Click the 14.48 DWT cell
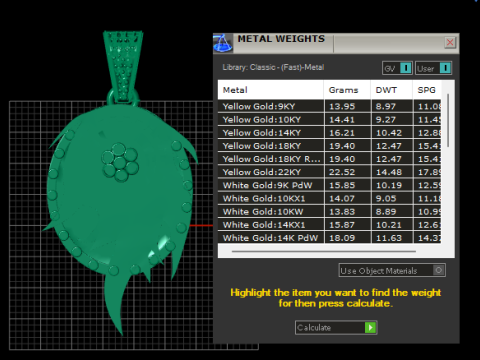The width and height of the screenshot is (480, 360). tap(392, 172)
